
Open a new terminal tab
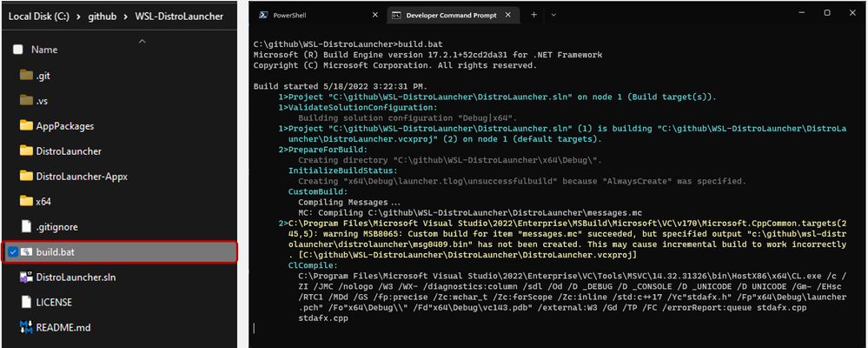pos(533,15)
